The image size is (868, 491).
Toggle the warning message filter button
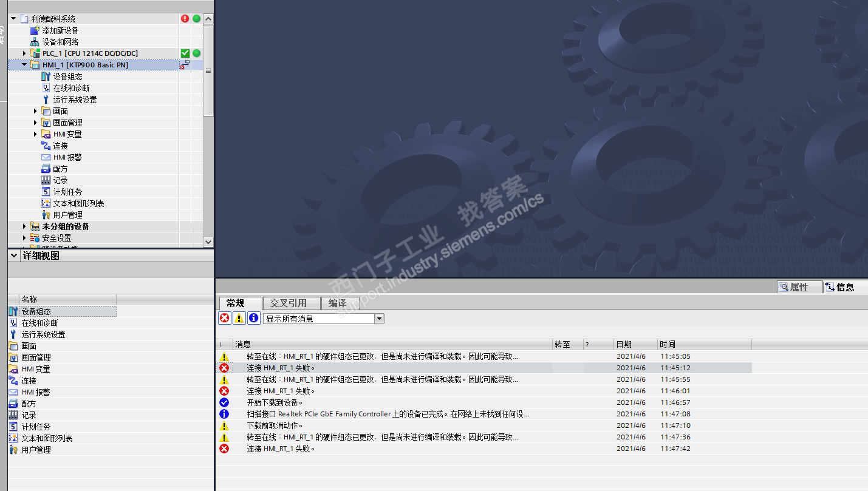click(239, 318)
